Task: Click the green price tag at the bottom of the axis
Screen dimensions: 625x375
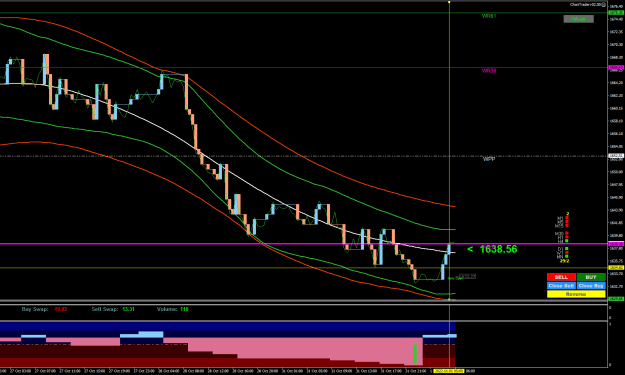Action: click(x=616, y=298)
